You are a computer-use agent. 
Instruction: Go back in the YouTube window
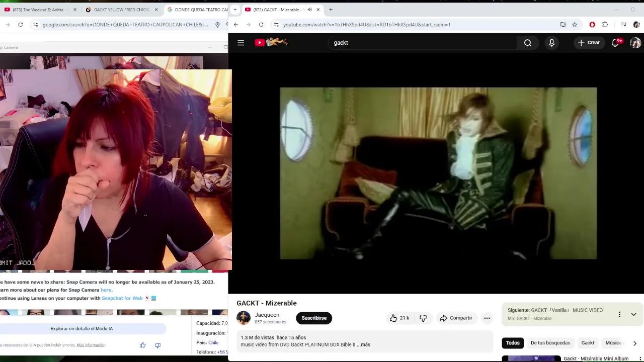(235, 25)
